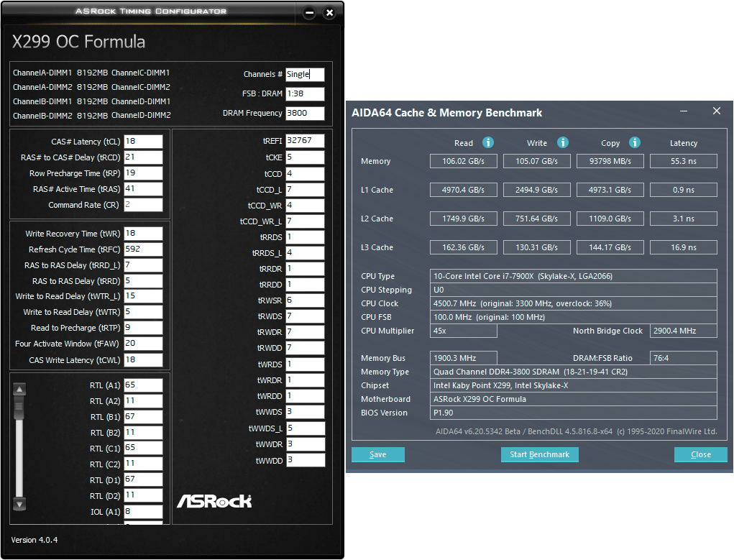Click the RTL (B1) value field
Screen dimensions: 734x560
(x=143, y=417)
